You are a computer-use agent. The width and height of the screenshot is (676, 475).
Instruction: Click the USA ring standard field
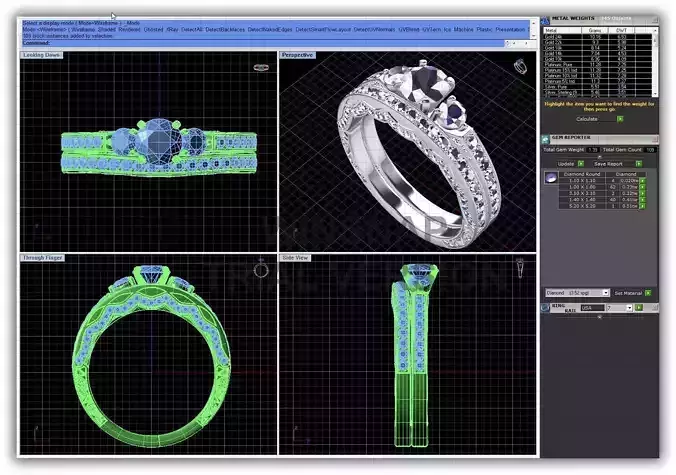(592, 308)
